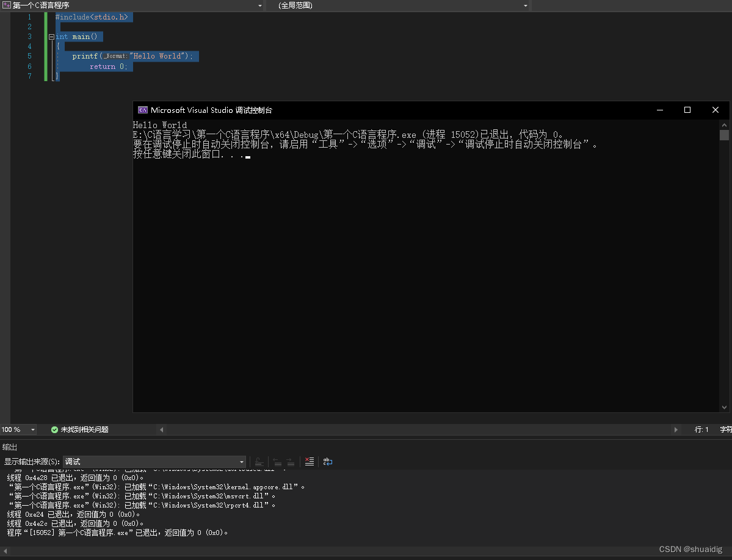Click the debug console window title icon
This screenshot has width=732, height=560.
pos(143,110)
